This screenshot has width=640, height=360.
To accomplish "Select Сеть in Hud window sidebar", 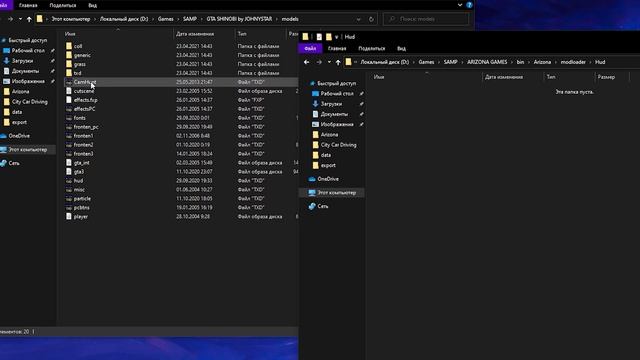I will (x=322, y=206).
